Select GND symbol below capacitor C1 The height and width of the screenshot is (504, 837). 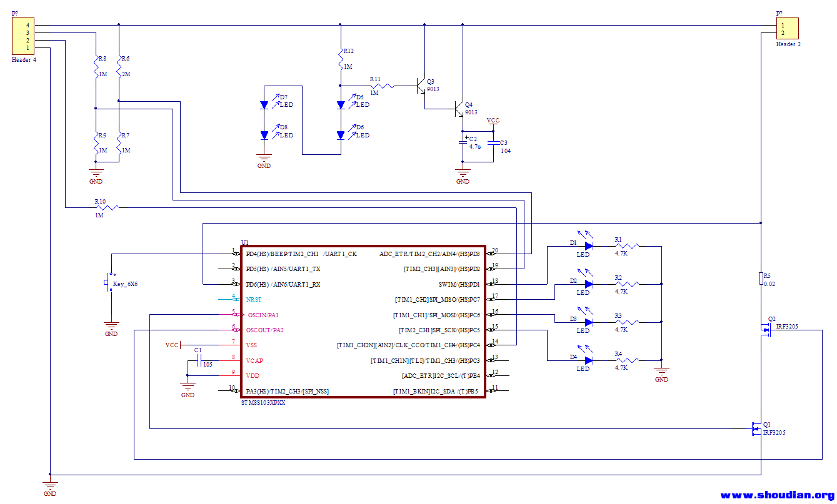(188, 387)
